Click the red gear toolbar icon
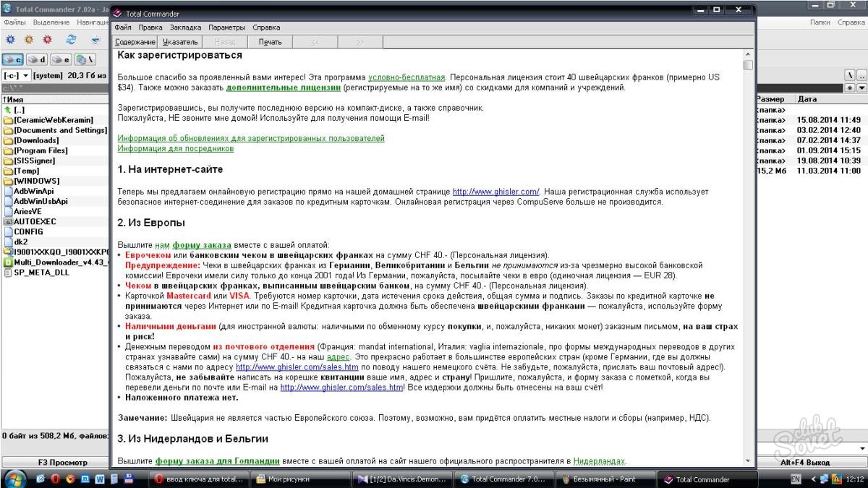 click(48, 40)
